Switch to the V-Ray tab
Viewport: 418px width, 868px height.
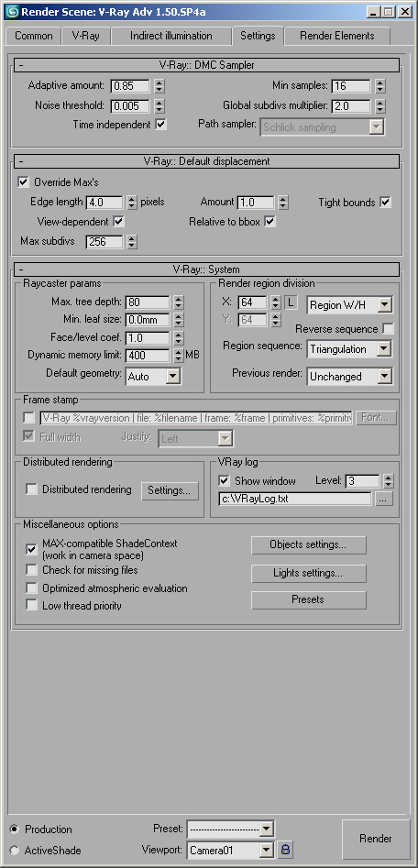pyautogui.click(x=86, y=36)
